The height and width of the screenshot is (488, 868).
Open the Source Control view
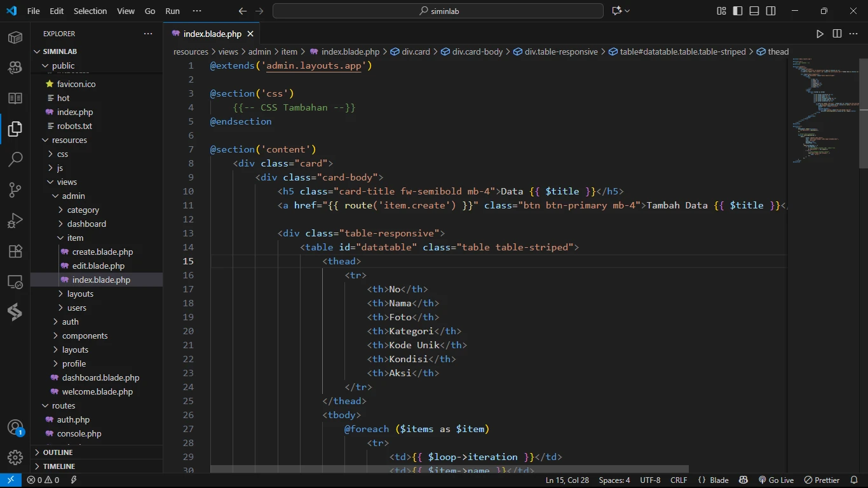click(x=15, y=189)
